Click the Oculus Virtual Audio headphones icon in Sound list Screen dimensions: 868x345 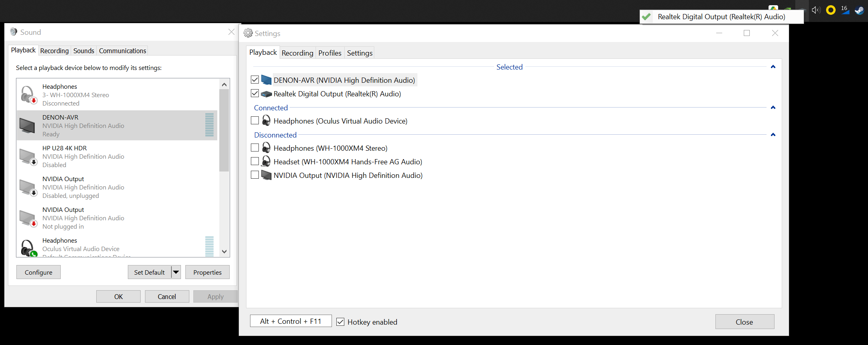28,248
